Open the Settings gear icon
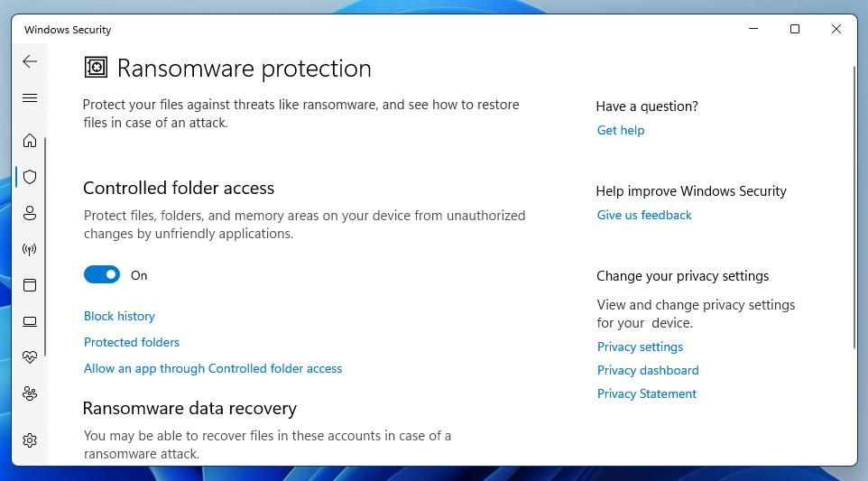Screen dimensions: 868x481 pyautogui.click(x=30, y=440)
